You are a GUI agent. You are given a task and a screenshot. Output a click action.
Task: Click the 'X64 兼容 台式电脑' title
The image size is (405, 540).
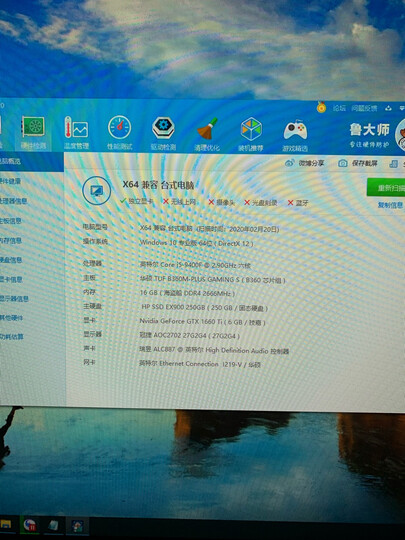158,185
